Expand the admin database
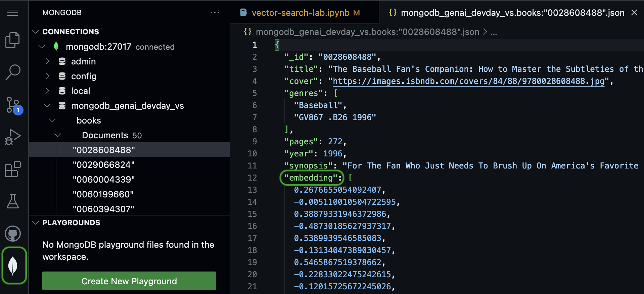The image size is (644, 294). 47,61
